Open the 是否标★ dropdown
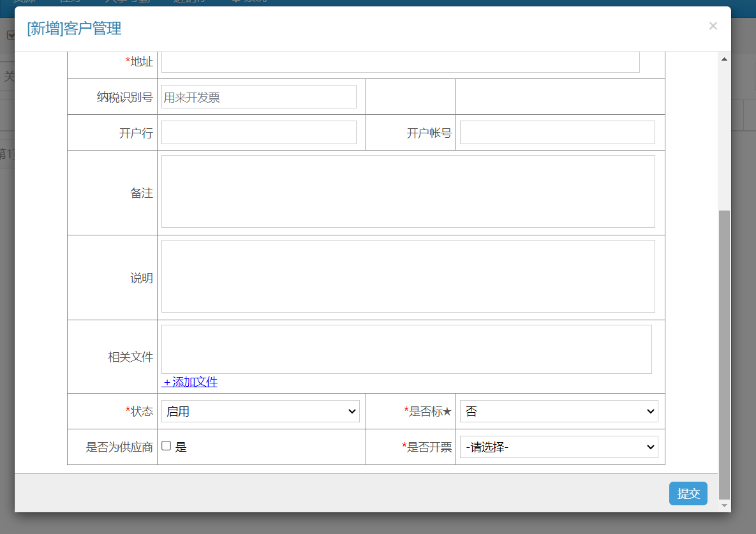The width and height of the screenshot is (756, 534). [x=559, y=411]
